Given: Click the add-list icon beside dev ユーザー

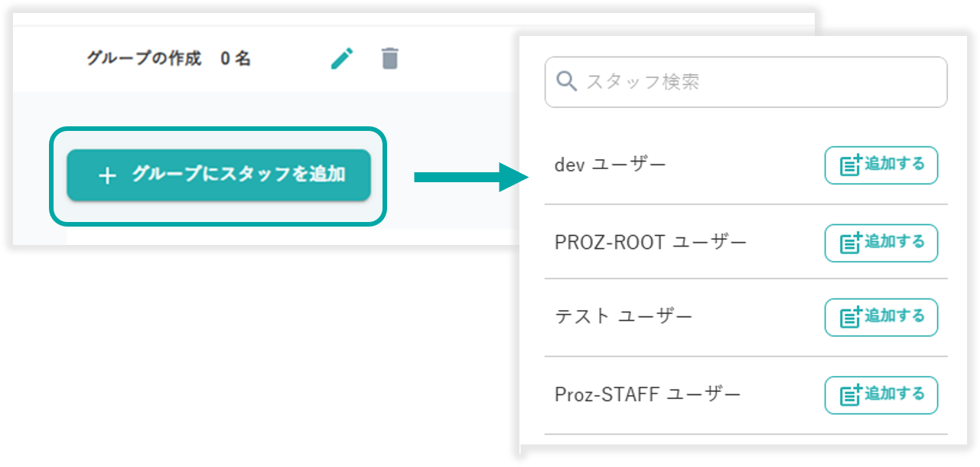Looking at the screenshot, I should tap(851, 165).
